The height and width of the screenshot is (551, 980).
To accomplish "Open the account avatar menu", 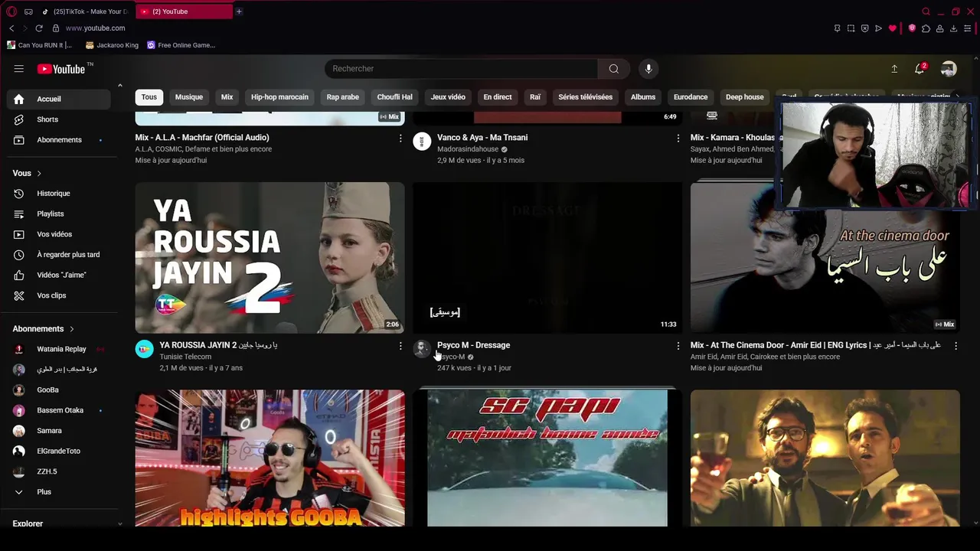I will (x=949, y=69).
